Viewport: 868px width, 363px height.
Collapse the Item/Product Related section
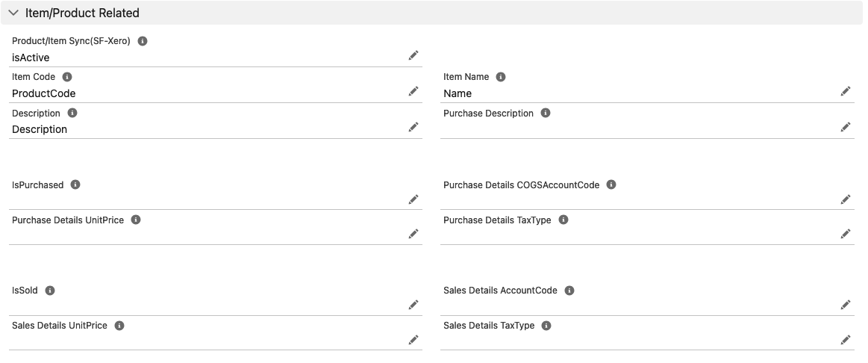pyautogui.click(x=13, y=13)
